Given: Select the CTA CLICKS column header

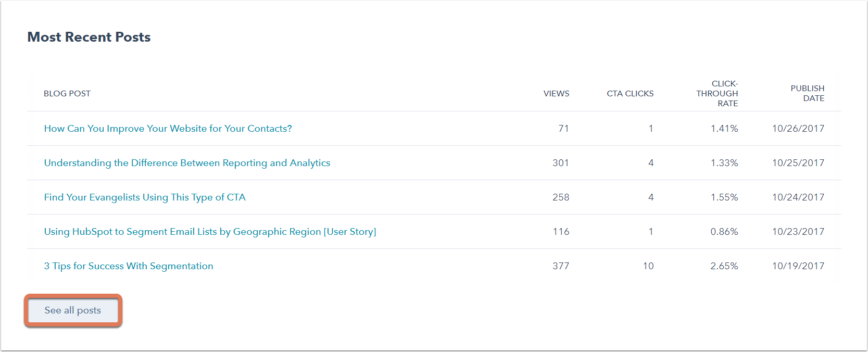Looking at the screenshot, I should 630,94.
